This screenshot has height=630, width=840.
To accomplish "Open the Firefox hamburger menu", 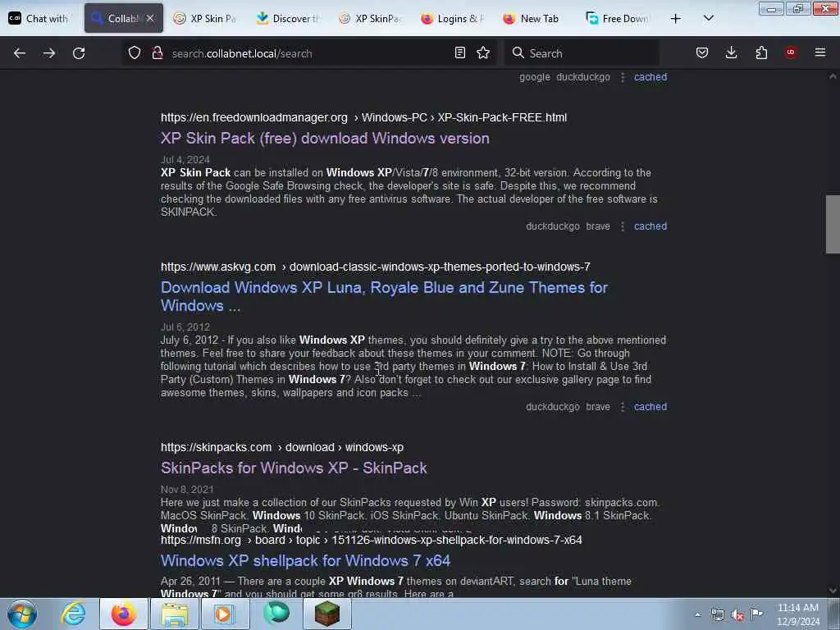I will point(820,52).
